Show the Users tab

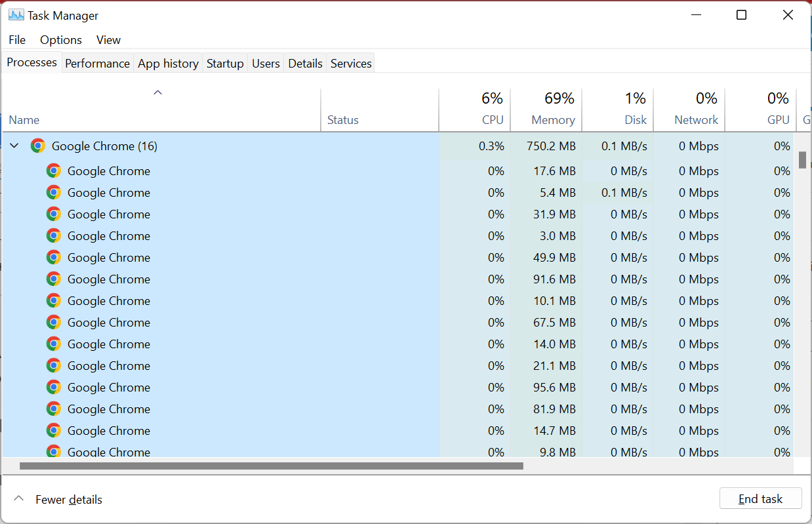[266, 64]
